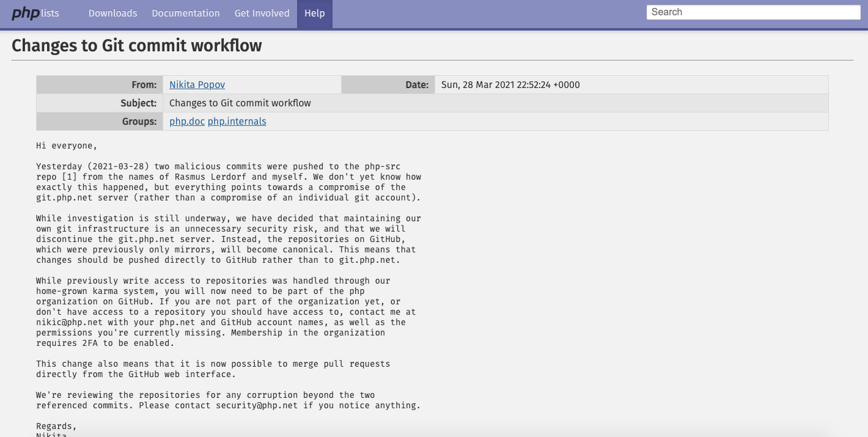Viewport: 868px width, 437px height.
Task: Click the line 'requires 2FA to be enabled.'
Action: 105,343
